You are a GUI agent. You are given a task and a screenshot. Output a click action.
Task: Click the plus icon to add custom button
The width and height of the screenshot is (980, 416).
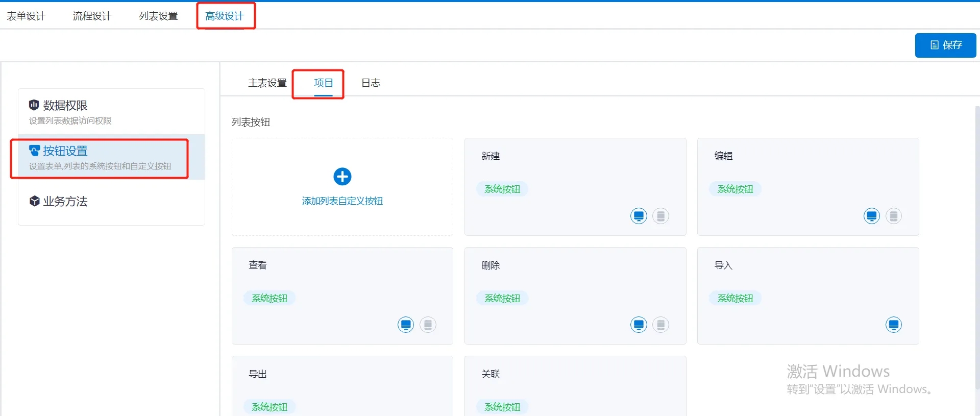[342, 177]
